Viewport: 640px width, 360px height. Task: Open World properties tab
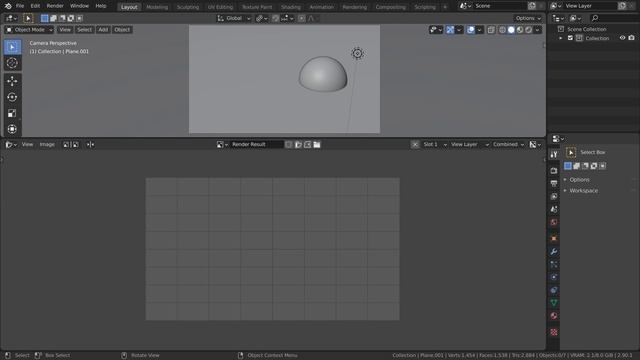pyautogui.click(x=554, y=222)
